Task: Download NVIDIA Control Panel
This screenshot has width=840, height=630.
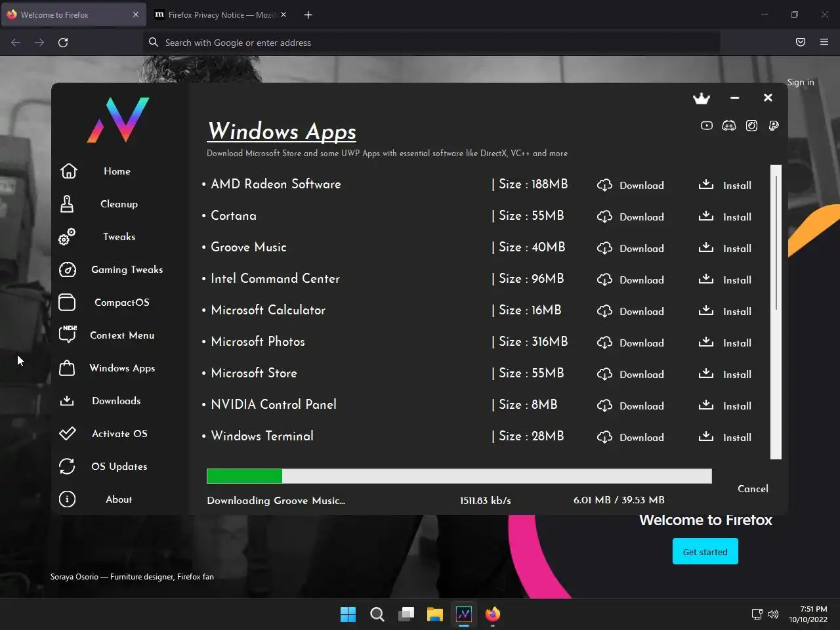Action: 631,406
